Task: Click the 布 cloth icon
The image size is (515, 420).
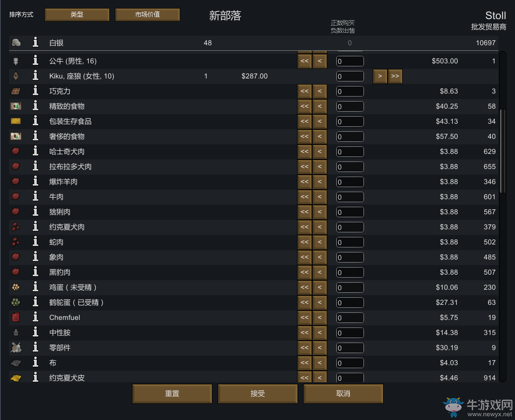Action: click(16, 363)
